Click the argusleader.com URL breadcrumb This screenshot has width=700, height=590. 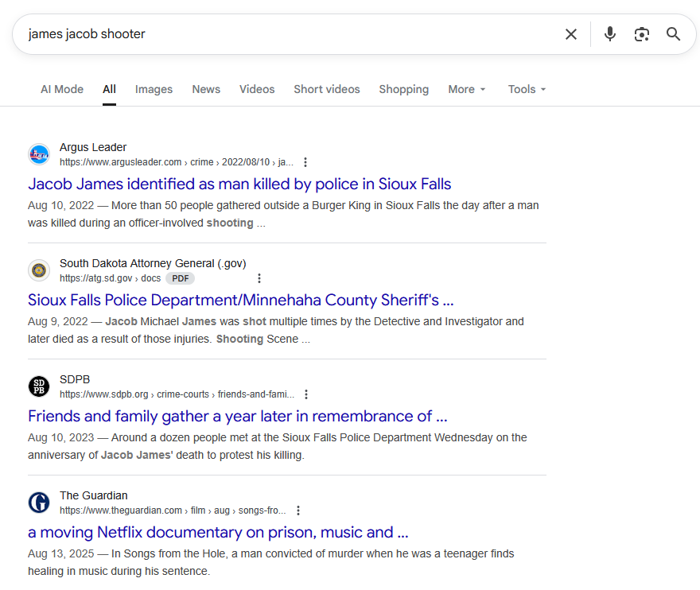tap(177, 162)
